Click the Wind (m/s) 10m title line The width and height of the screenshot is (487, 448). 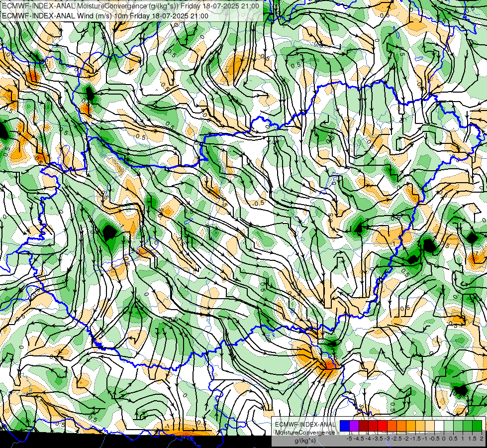105,16
